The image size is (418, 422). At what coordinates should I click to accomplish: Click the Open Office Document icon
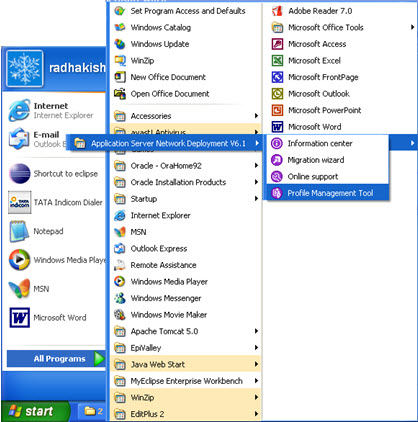(x=120, y=94)
